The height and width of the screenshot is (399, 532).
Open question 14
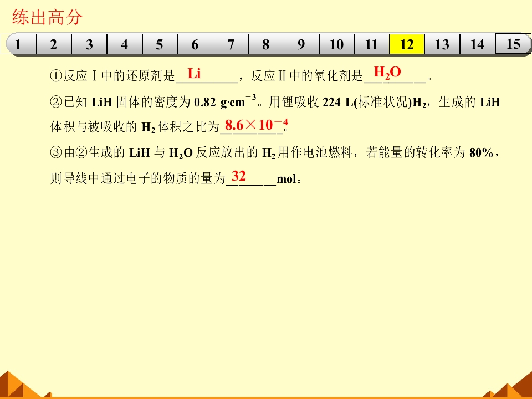click(477, 44)
